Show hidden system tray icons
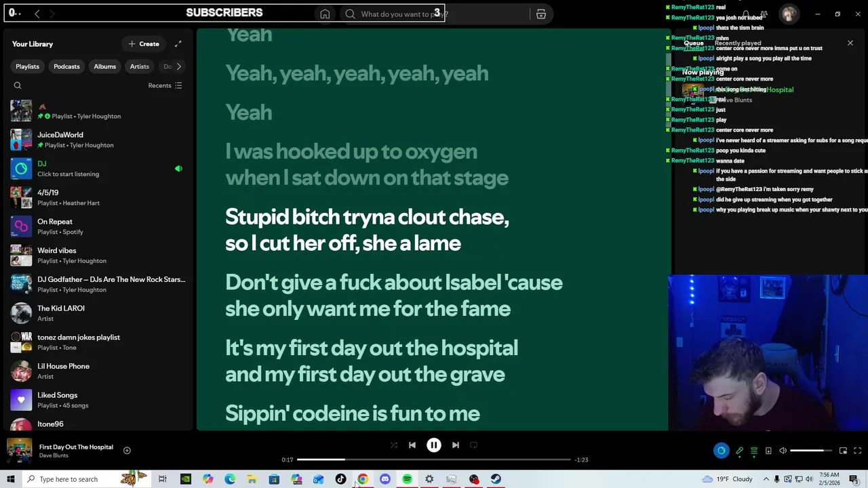Image resolution: width=868 pixels, height=488 pixels. (x=766, y=479)
